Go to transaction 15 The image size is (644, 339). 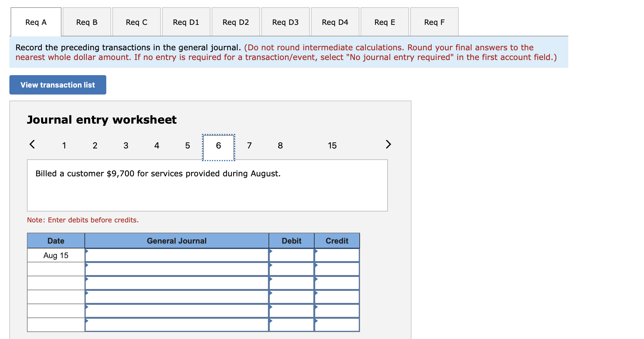[332, 145]
